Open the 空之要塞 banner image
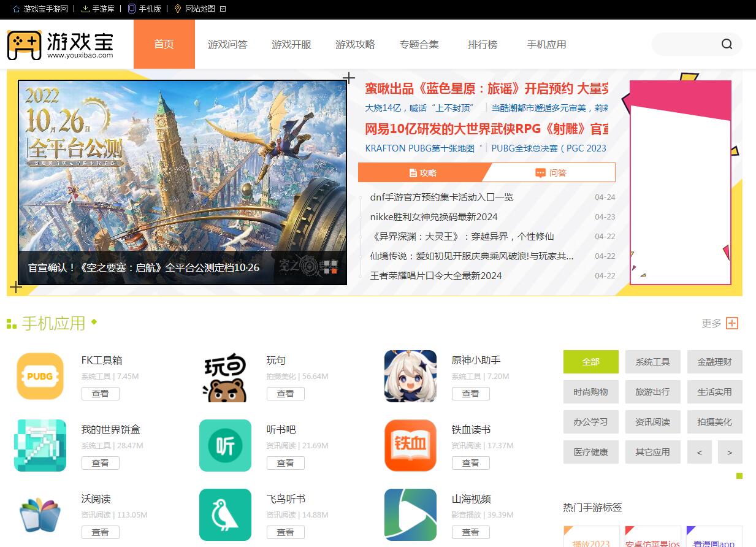This screenshot has height=547, width=756. tap(183, 183)
